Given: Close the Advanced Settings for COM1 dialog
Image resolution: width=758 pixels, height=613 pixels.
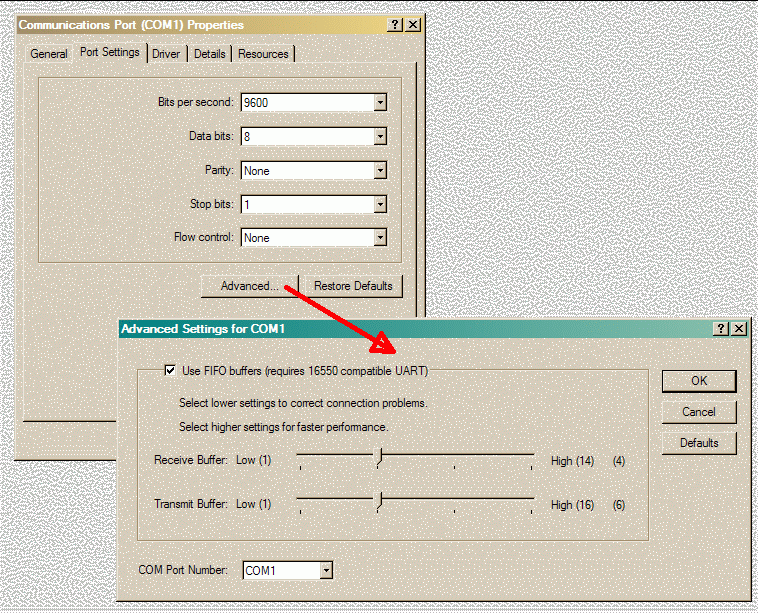Looking at the screenshot, I should click(x=739, y=329).
